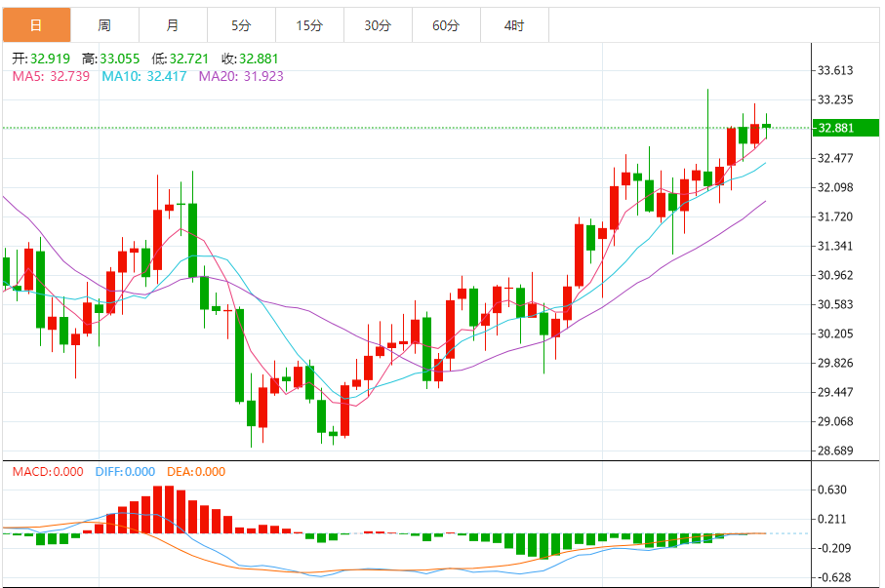Viewport: 885px width, 588px height.
Task: Click the 31.720 price axis label
Action: [835, 216]
